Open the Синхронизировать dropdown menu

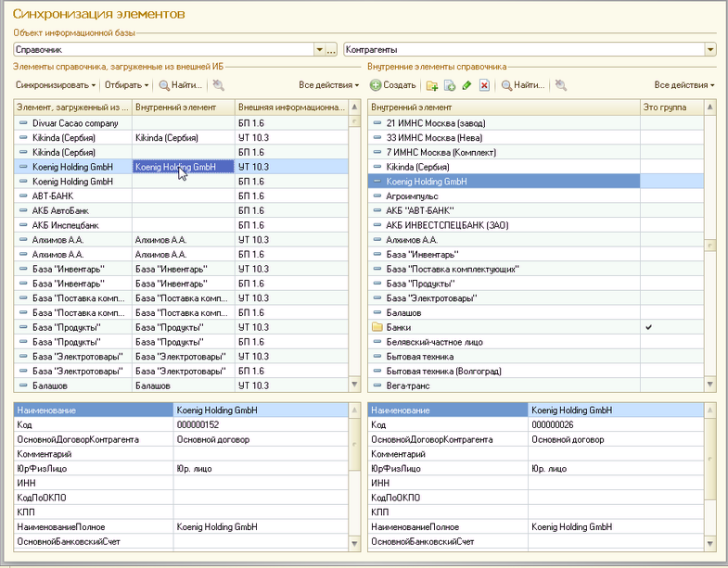pos(56,85)
